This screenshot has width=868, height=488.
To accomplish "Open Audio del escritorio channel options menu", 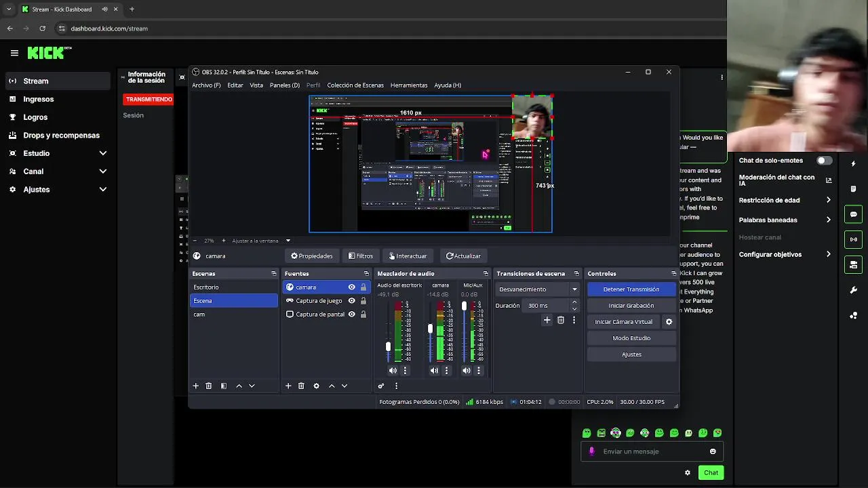I will tap(406, 371).
